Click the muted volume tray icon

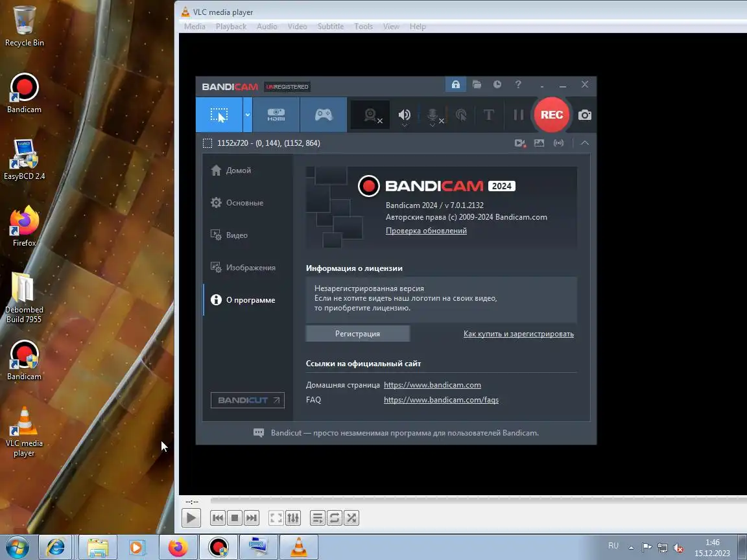coord(678,548)
